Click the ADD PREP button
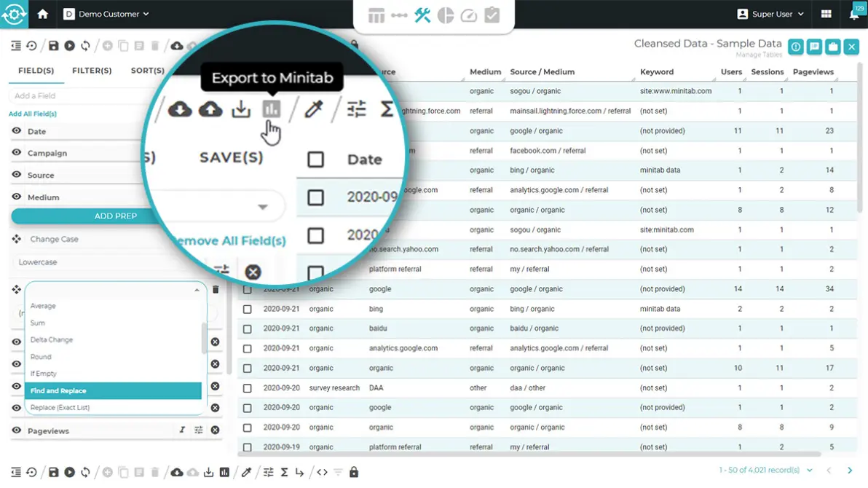868x488 pixels. pos(116,216)
